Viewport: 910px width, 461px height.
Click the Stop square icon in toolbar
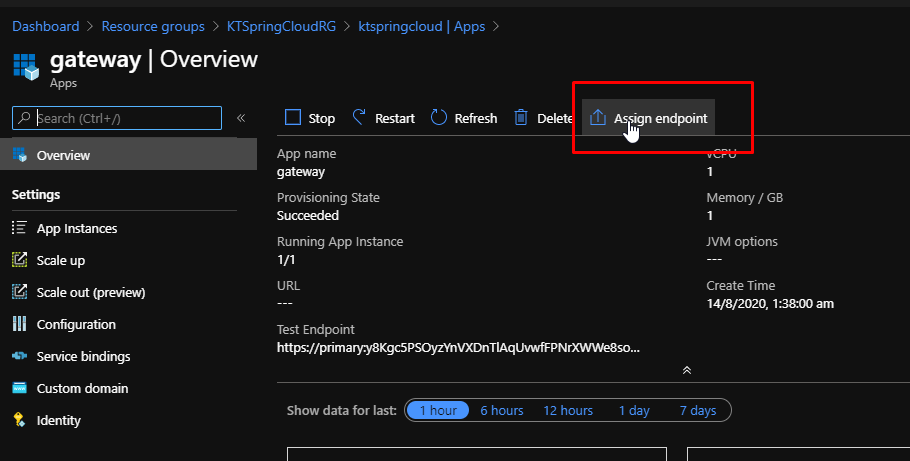[293, 118]
